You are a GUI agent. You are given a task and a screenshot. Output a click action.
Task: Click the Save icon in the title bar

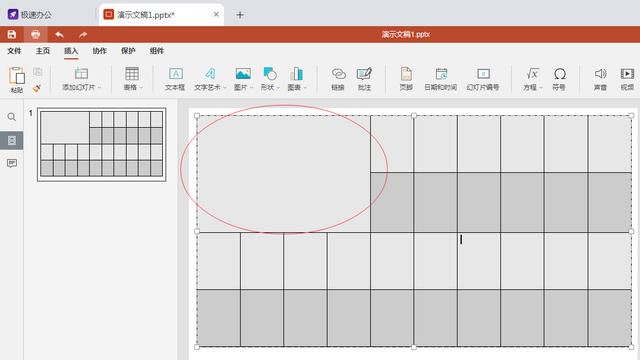point(11,35)
